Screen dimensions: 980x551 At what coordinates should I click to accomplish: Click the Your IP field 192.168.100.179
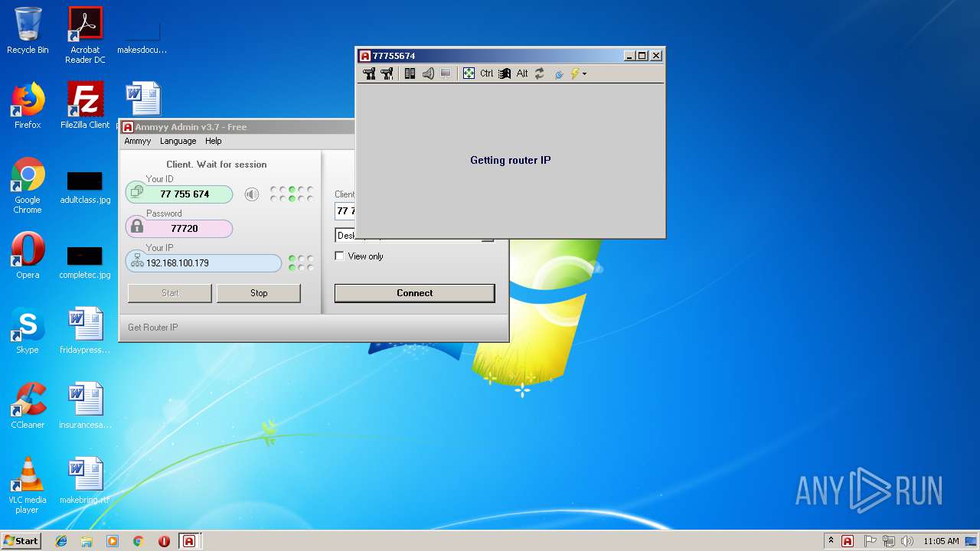(204, 262)
